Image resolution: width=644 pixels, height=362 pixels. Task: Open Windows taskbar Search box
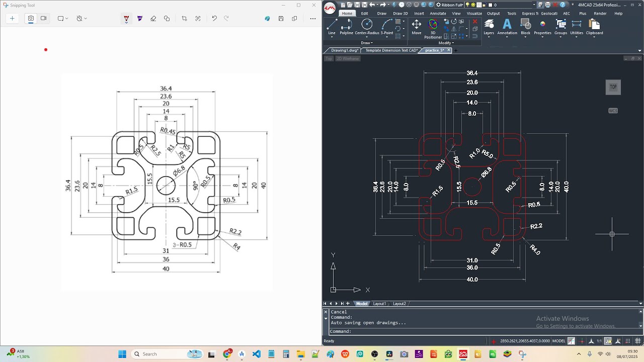point(167,354)
